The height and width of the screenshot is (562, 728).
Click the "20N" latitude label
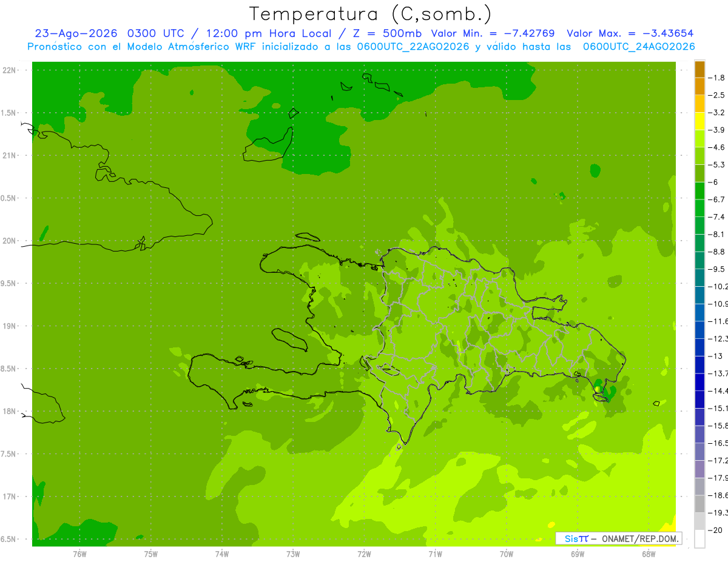coord(10,241)
